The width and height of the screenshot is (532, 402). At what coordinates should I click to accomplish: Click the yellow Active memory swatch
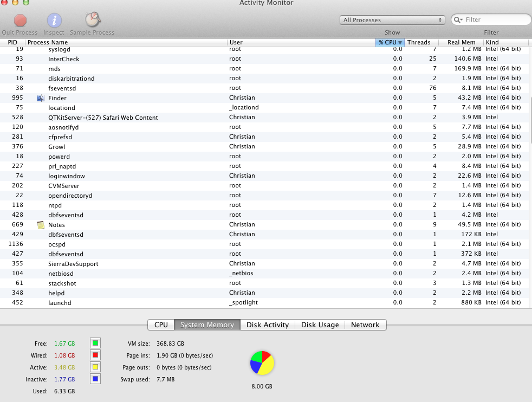95,367
